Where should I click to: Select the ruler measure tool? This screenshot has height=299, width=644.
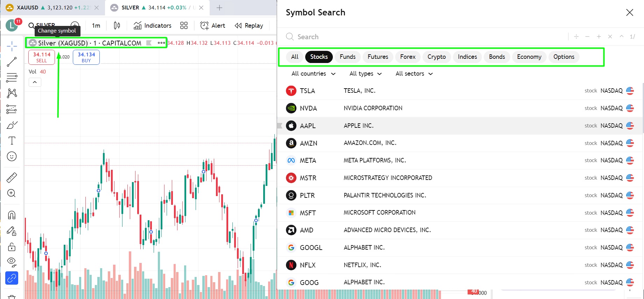point(12,178)
